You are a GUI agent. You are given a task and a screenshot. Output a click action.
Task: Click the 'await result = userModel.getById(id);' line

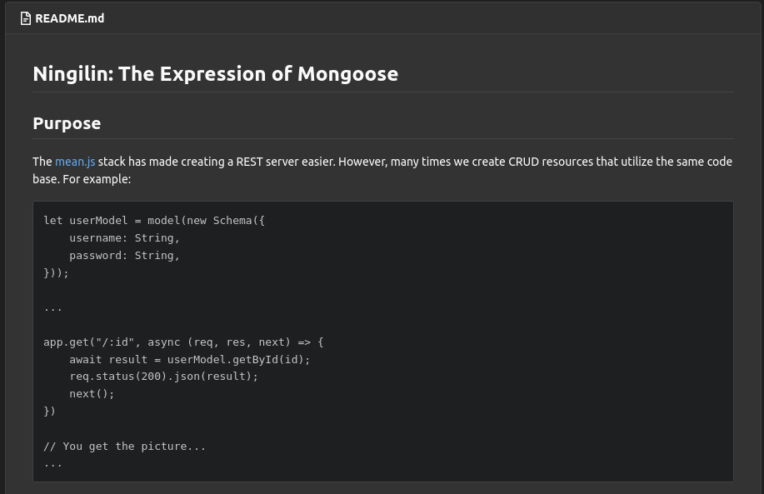(x=189, y=359)
